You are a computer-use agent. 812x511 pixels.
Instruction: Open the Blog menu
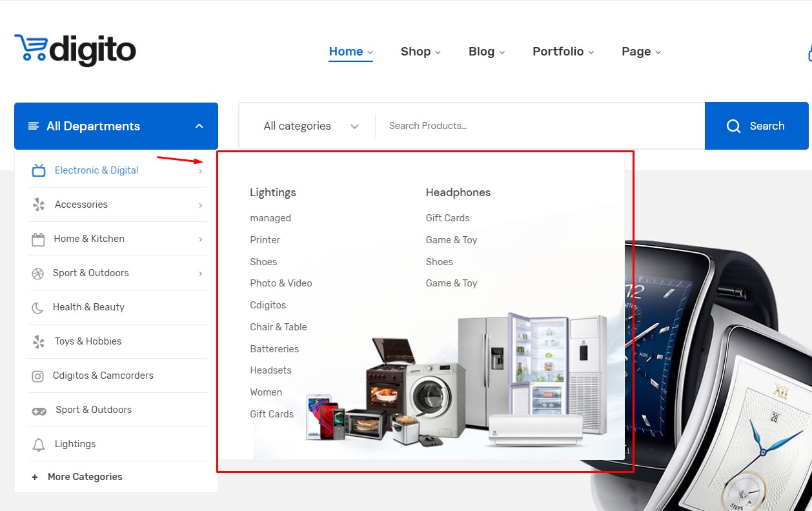tap(487, 52)
